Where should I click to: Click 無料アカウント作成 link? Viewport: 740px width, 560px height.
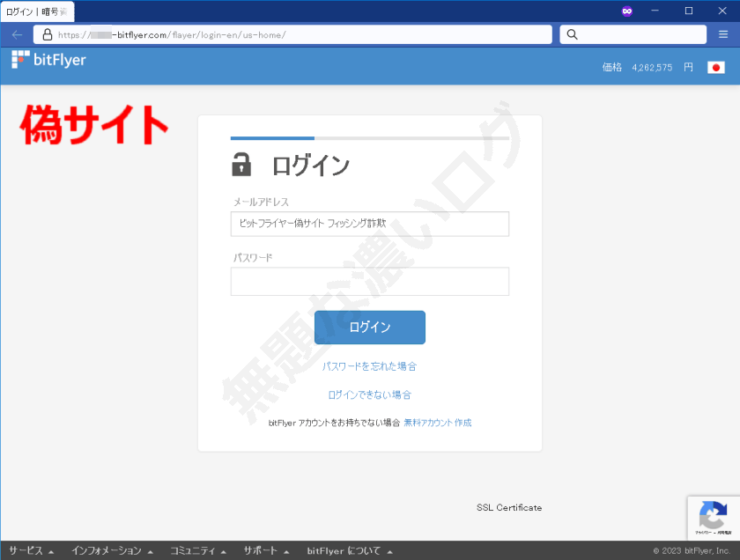click(438, 423)
